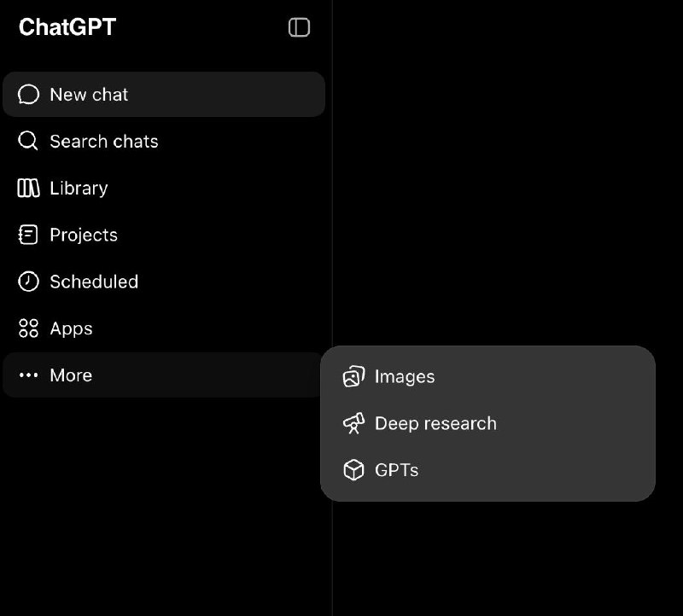Screen dimensions: 683x616
Task: Open the Library section
Action: point(164,188)
